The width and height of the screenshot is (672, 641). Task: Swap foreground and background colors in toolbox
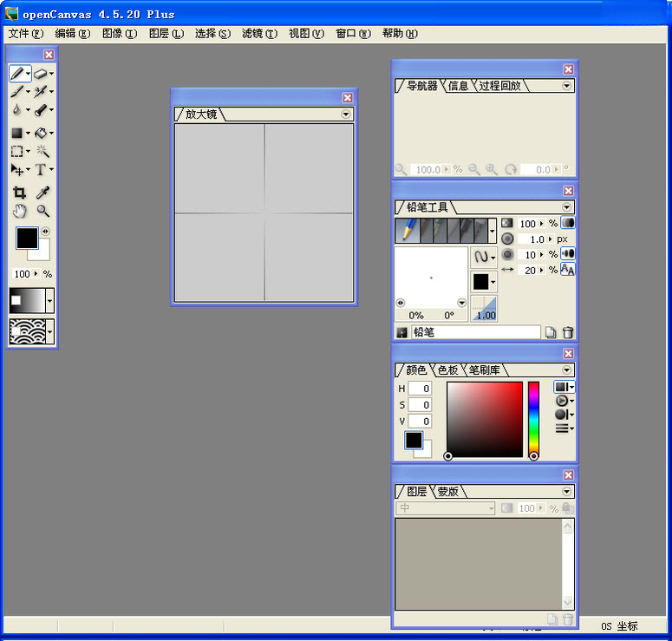click(45, 231)
